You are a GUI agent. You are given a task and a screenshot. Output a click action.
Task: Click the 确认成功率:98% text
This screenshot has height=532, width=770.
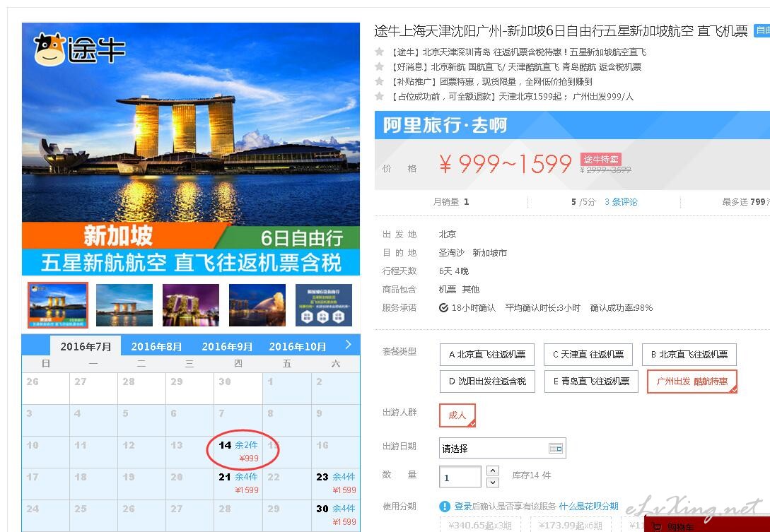coord(622,308)
